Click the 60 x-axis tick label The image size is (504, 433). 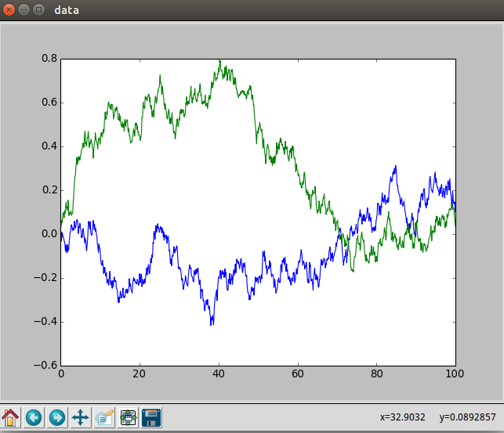coord(298,373)
